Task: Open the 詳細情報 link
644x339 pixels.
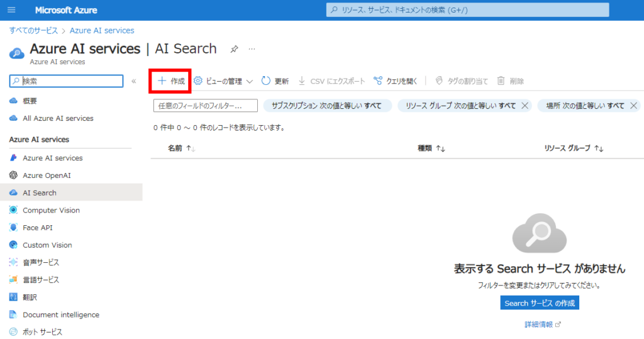Action: (542, 324)
